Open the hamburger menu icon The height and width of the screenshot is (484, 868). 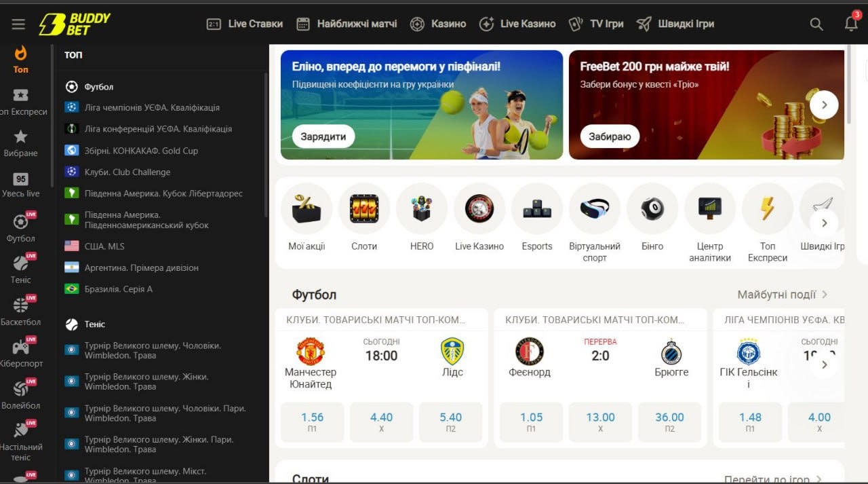(x=18, y=24)
